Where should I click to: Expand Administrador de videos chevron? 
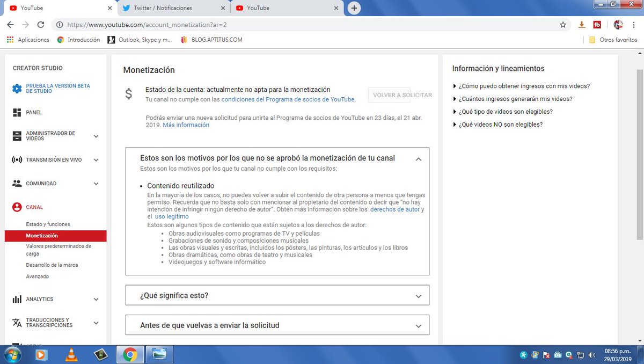point(96,136)
